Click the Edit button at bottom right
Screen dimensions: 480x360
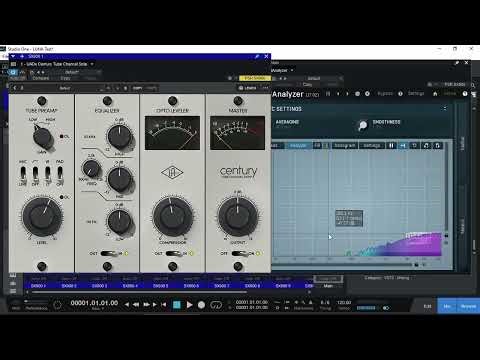(x=427, y=306)
